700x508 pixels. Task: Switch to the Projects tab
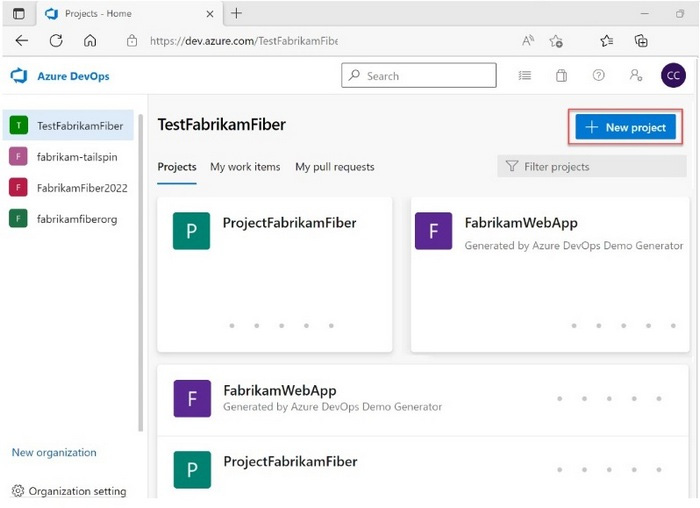click(177, 167)
